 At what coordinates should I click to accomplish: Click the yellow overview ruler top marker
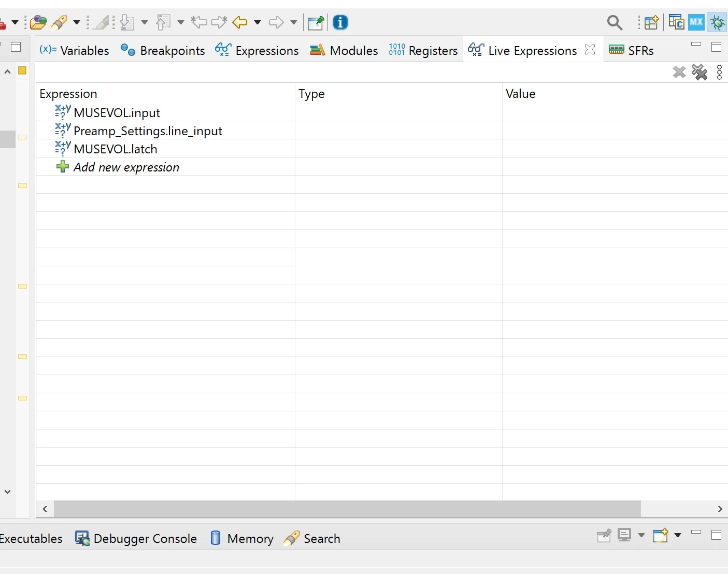point(22,70)
